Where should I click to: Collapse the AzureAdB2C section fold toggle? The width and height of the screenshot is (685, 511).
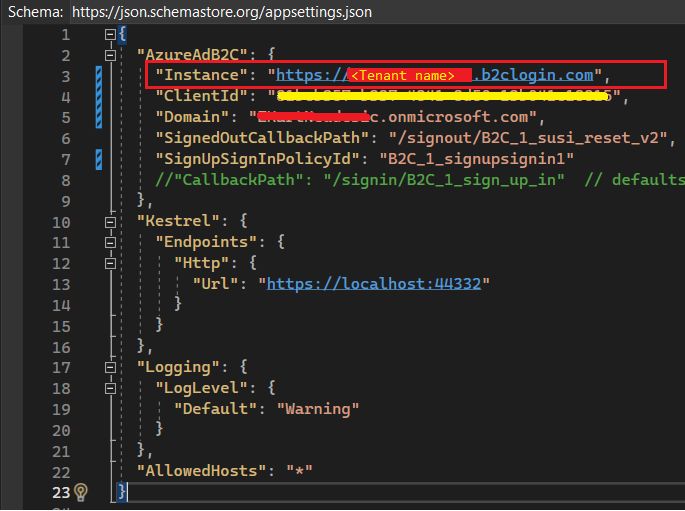pos(110,55)
